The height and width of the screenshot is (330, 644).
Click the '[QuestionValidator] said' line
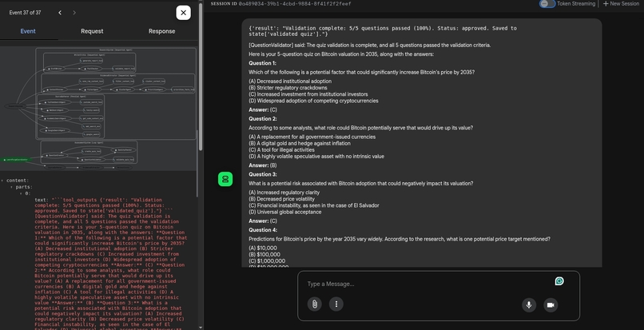(369, 46)
